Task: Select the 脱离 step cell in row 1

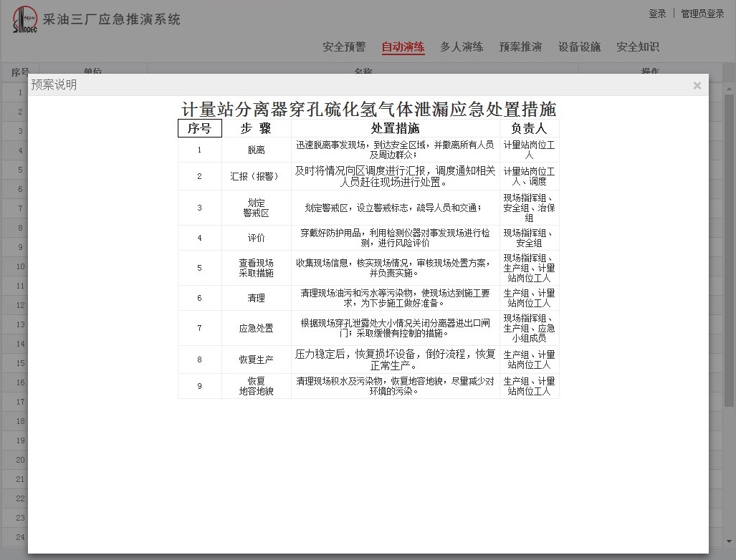Action: (256, 150)
